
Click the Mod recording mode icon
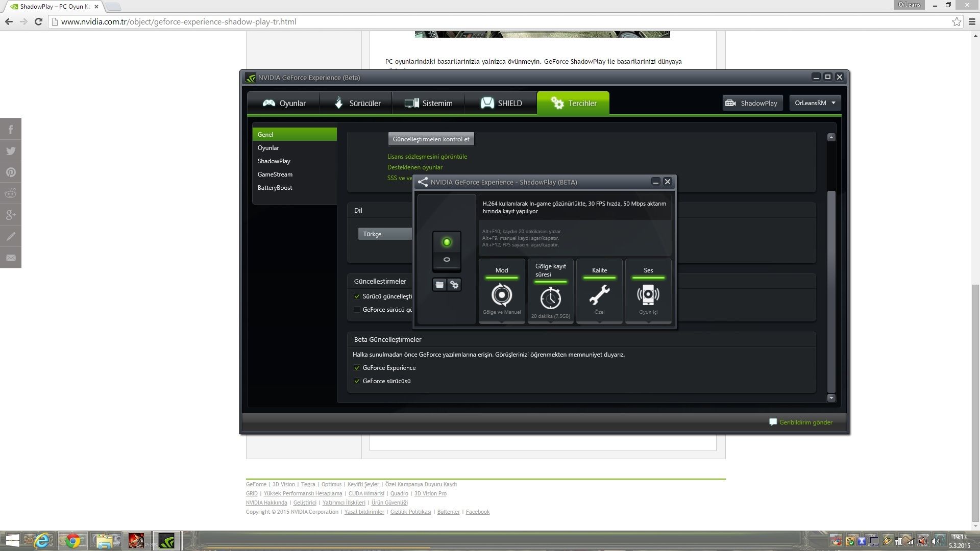point(501,295)
